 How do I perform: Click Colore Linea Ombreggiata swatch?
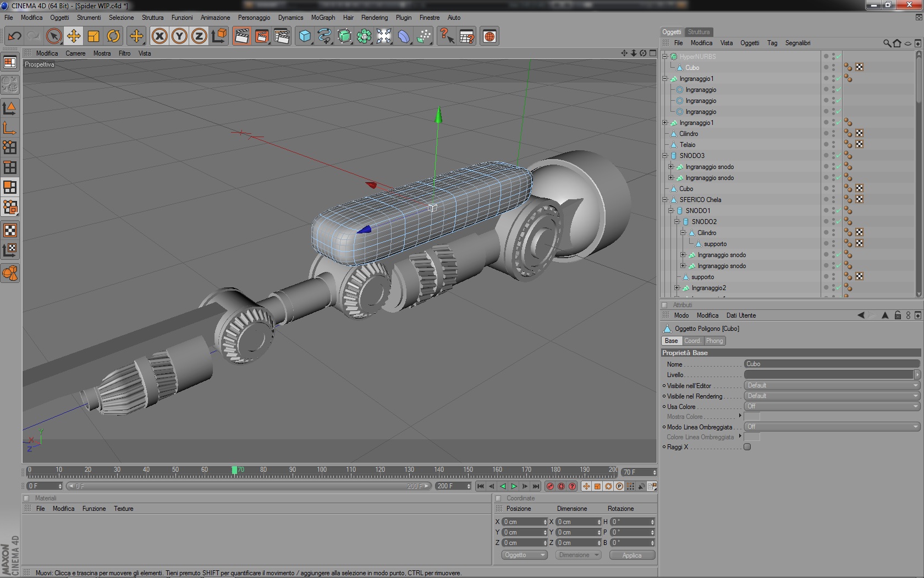click(752, 437)
